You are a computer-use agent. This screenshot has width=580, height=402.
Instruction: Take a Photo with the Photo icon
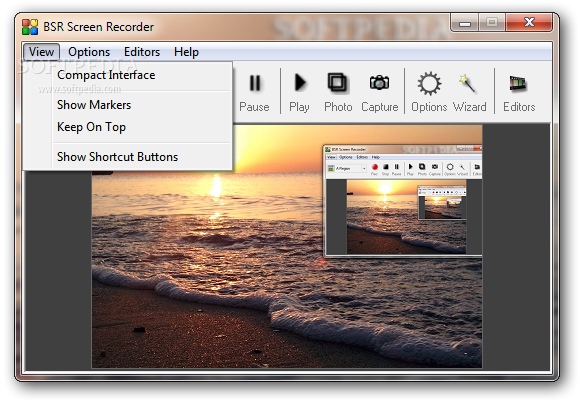pos(337,82)
